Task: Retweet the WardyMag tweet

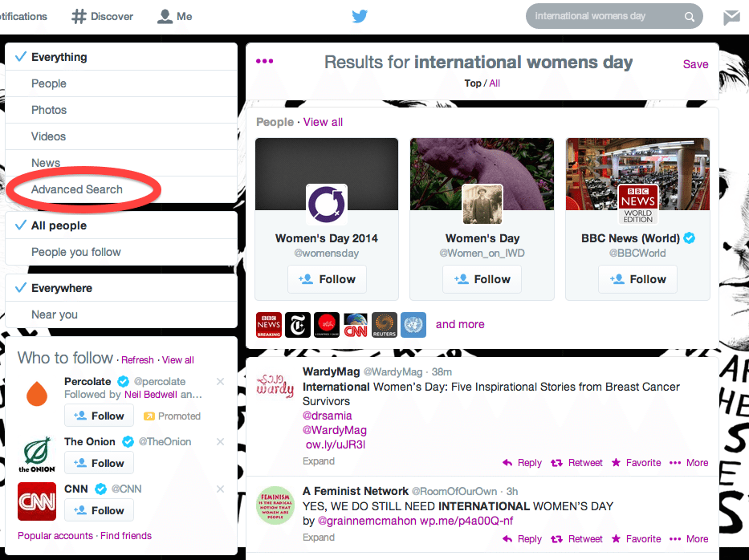Action: click(x=576, y=463)
